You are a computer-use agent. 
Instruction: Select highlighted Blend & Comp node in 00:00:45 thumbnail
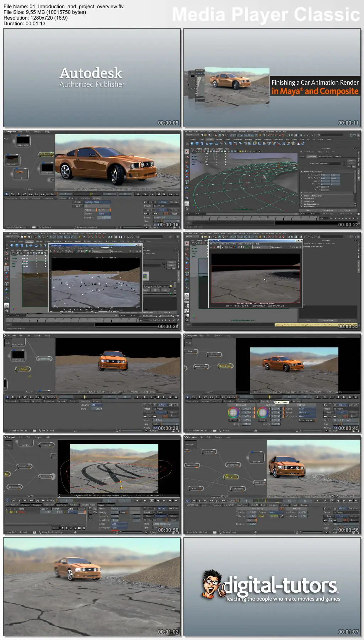pos(225,366)
